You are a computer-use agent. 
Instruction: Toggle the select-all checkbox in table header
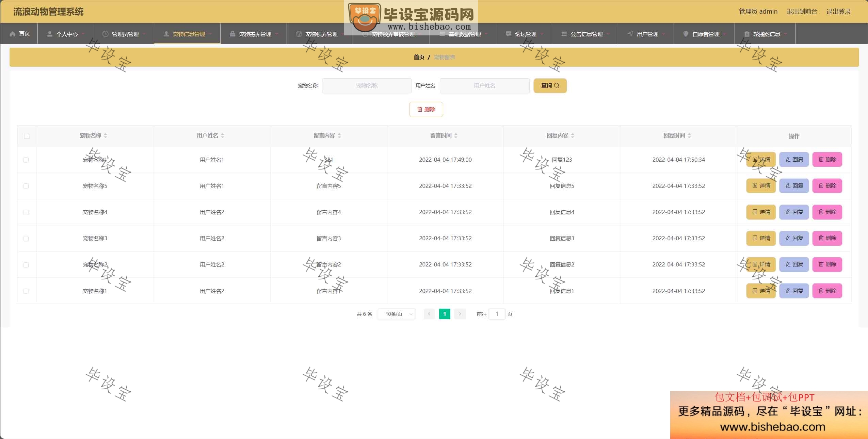click(x=27, y=136)
